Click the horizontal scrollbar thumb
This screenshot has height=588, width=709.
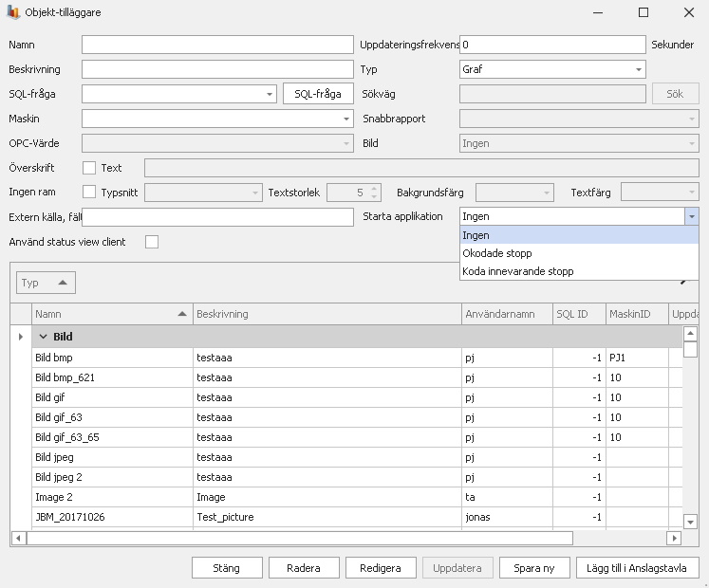click(x=300, y=538)
